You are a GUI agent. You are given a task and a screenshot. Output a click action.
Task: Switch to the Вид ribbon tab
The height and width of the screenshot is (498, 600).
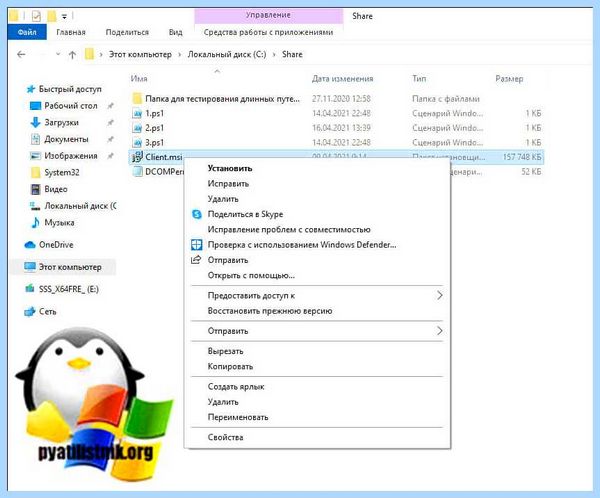point(176,32)
